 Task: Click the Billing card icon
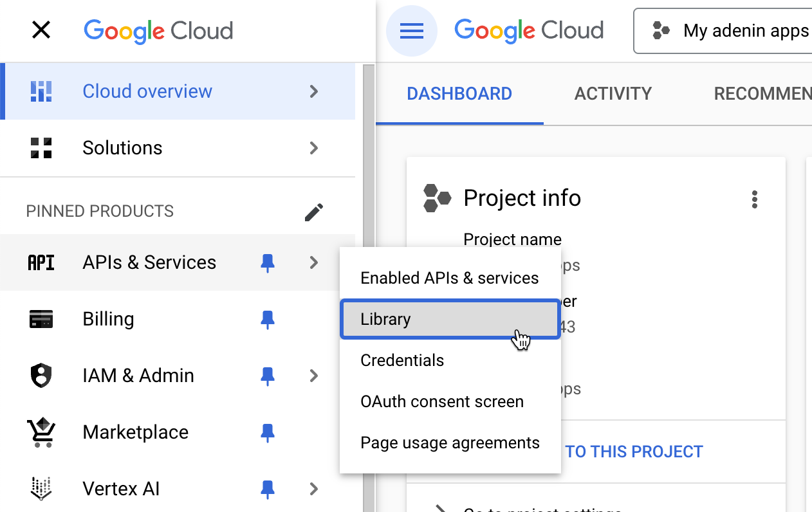[41, 319]
